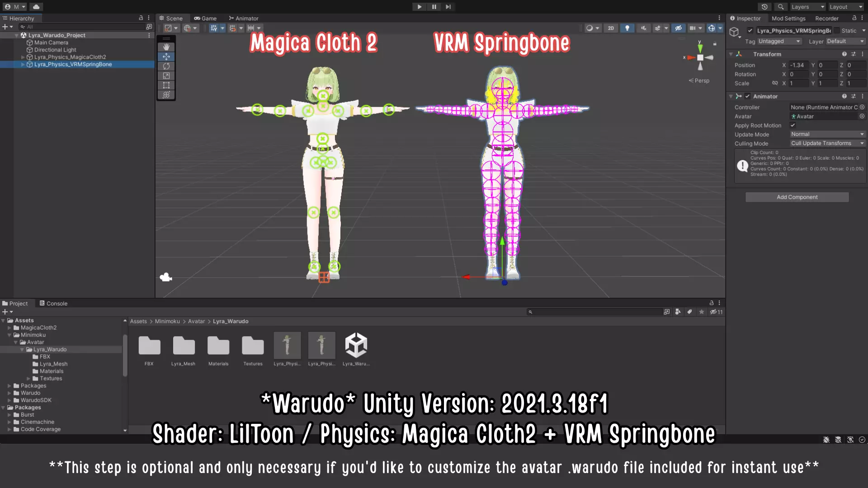The image size is (868, 488).
Task: Click the Play button
Action: click(x=420, y=7)
